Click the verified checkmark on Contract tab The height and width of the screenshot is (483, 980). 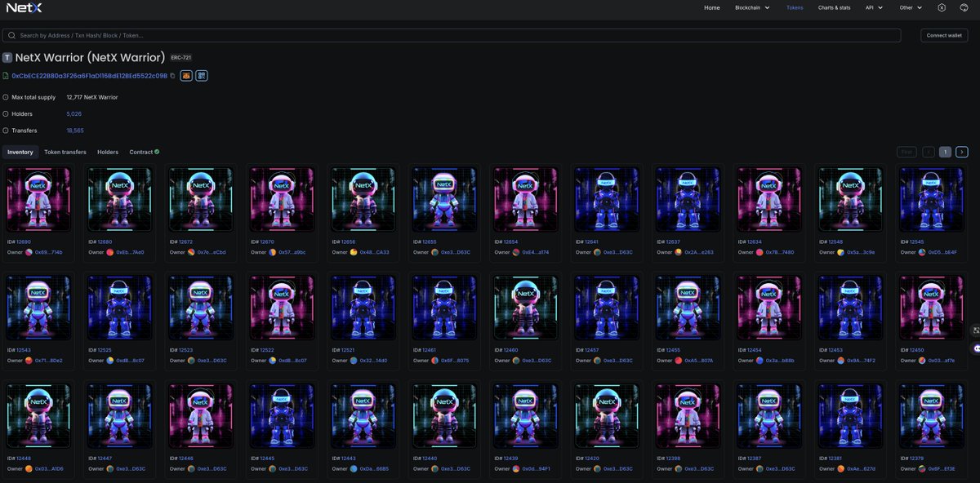point(157,152)
